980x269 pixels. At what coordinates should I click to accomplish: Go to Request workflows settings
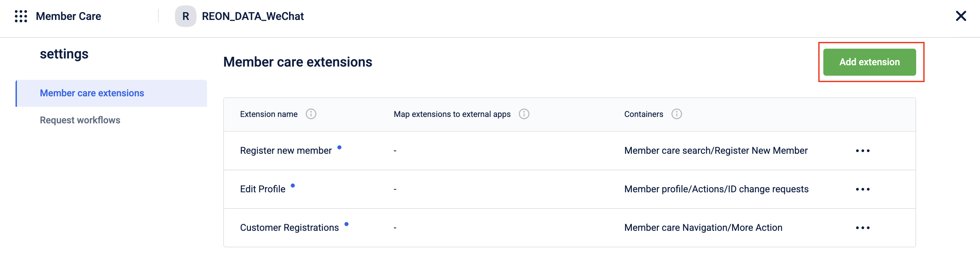pos(80,120)
